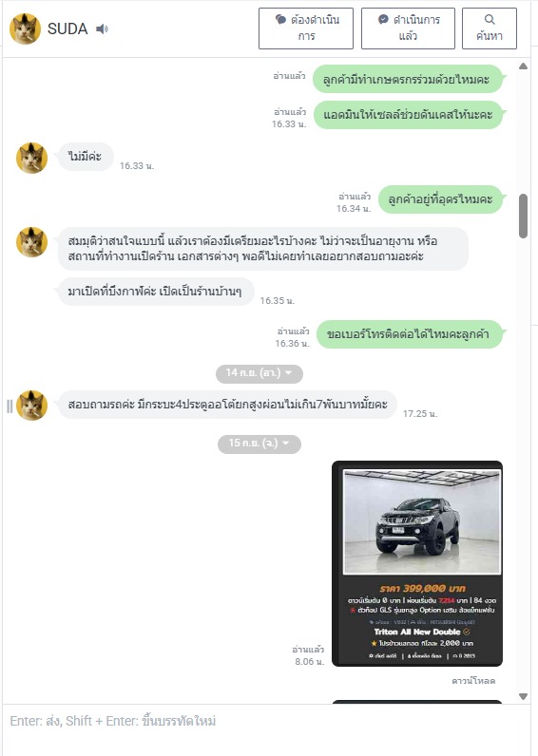Click the vertical scrollbar thumb

(523, 216)
